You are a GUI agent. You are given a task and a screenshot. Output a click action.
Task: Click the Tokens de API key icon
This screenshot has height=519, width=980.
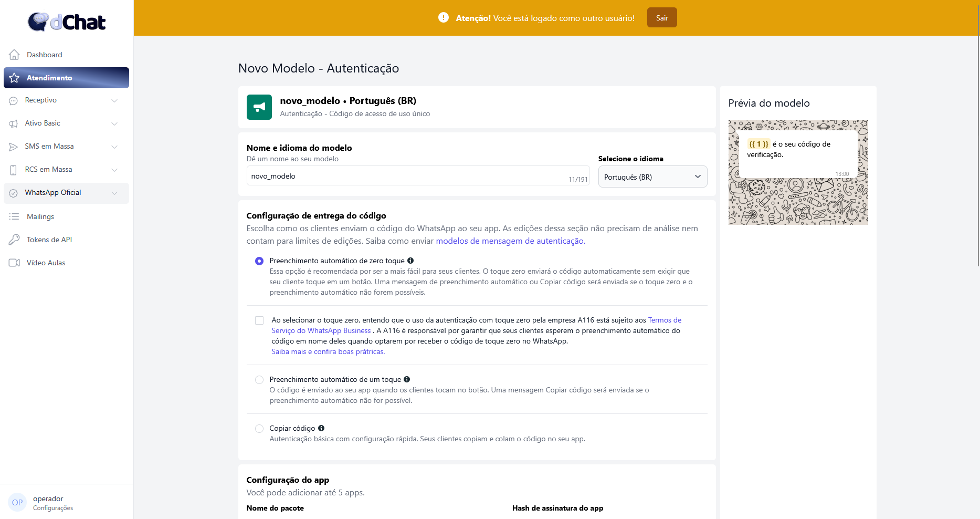[14, 240]
